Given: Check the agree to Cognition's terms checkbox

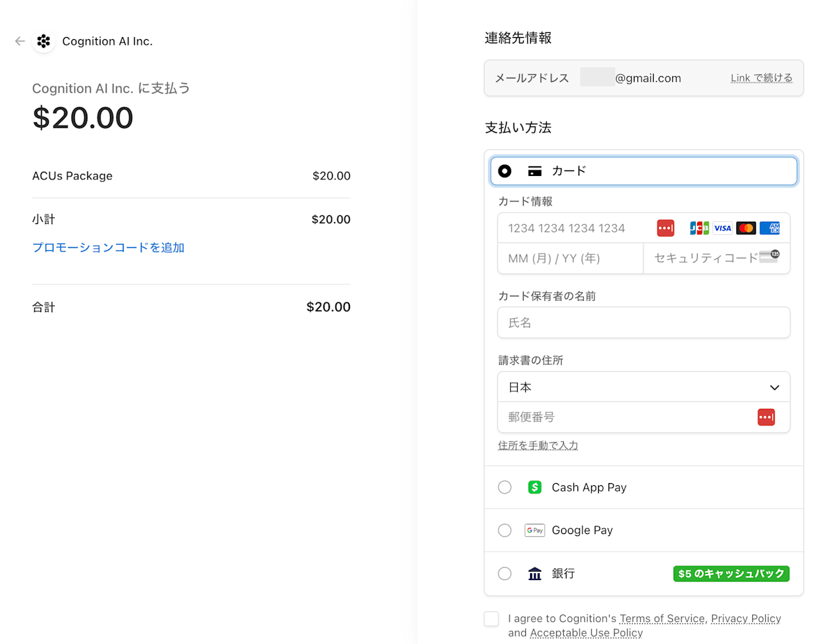Looking at the screenshot, I should [492, 619].
